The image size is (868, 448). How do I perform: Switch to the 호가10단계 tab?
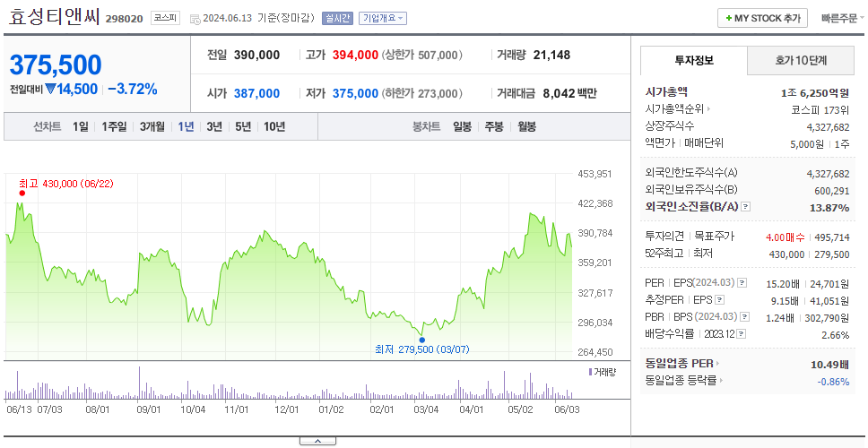(x=801, y=61)
